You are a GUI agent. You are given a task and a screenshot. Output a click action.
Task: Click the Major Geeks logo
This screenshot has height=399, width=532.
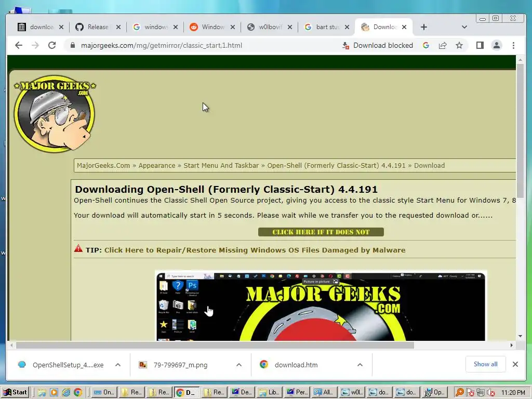(x=55, y=114)
